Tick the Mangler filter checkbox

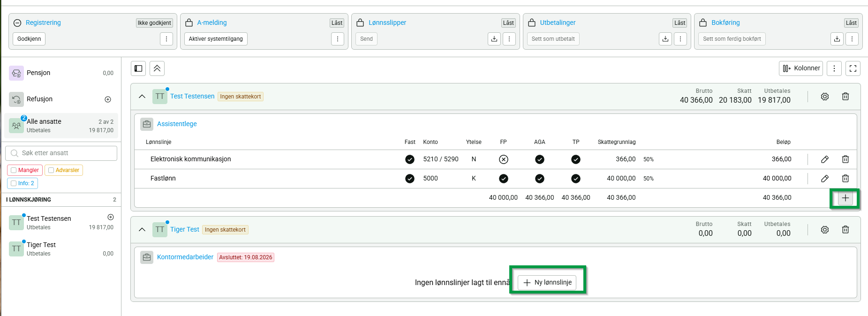pyautogui.click(x=14, y=170)
